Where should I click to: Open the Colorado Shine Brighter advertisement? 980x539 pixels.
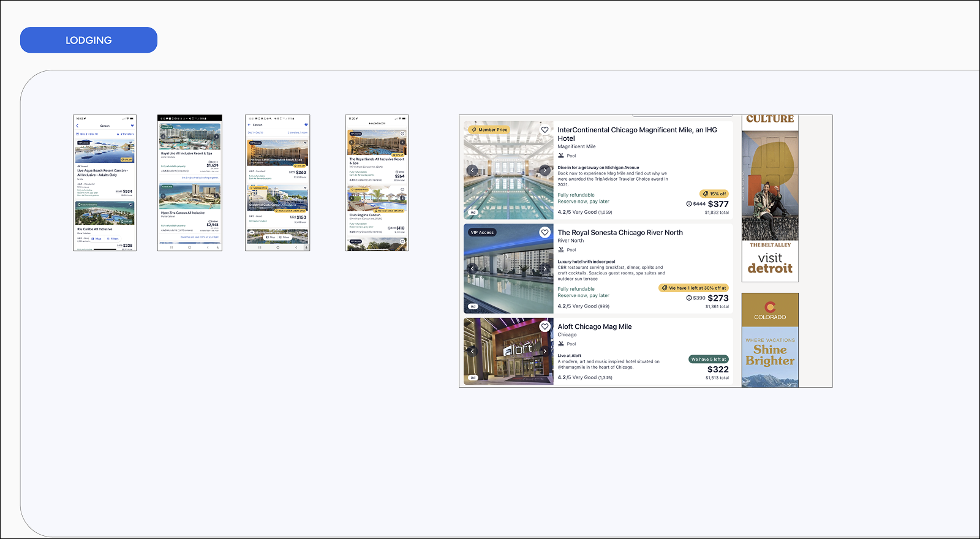click(770, 340)
